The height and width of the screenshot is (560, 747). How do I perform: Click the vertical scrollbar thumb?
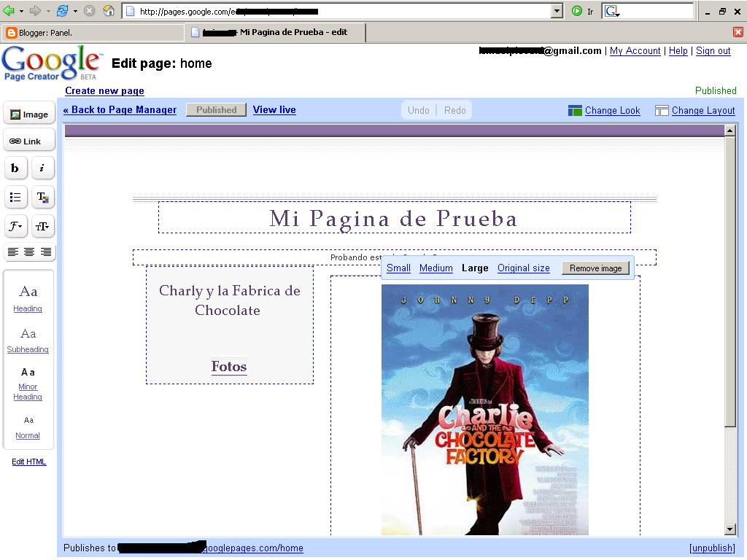point(729,281)
